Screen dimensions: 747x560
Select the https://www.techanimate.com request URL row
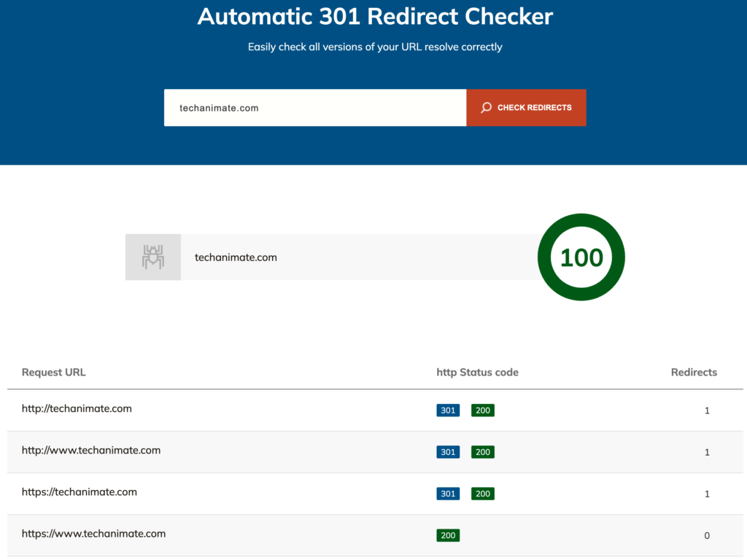click(93, 534)
